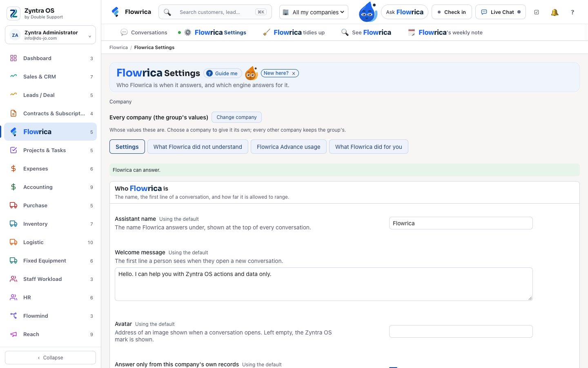Screen dimensions: 588x368
Task: Open the Staff Workload icon
Action: point(13,279)
